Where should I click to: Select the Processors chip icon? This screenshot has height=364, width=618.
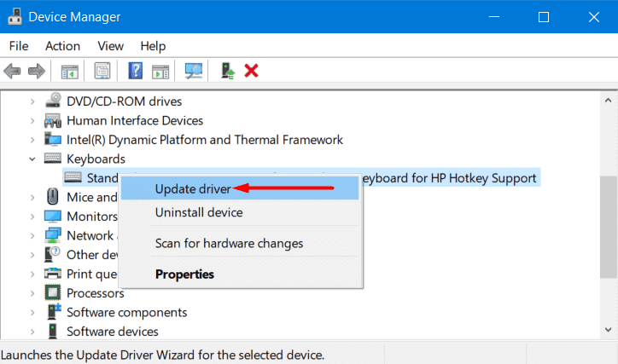[x=53, y=292]
